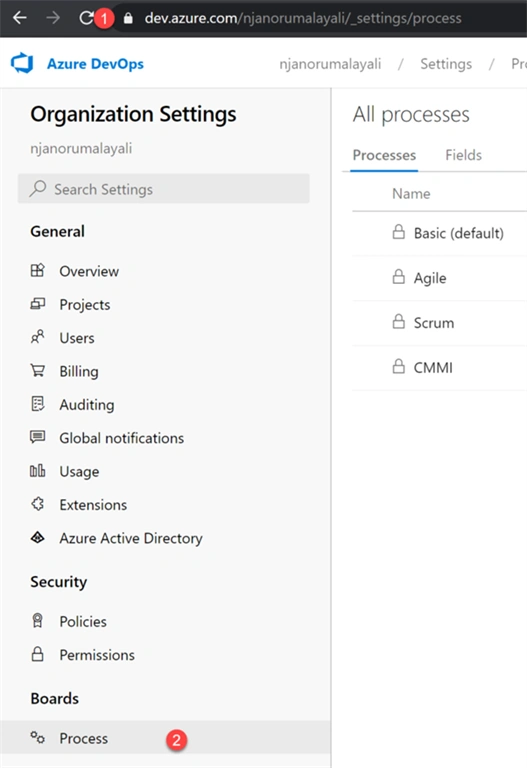Image resolution: width=527 pixels, height=768 pixels.
Task: Click the Billing shopping cart icon
Action: [38, 371]
